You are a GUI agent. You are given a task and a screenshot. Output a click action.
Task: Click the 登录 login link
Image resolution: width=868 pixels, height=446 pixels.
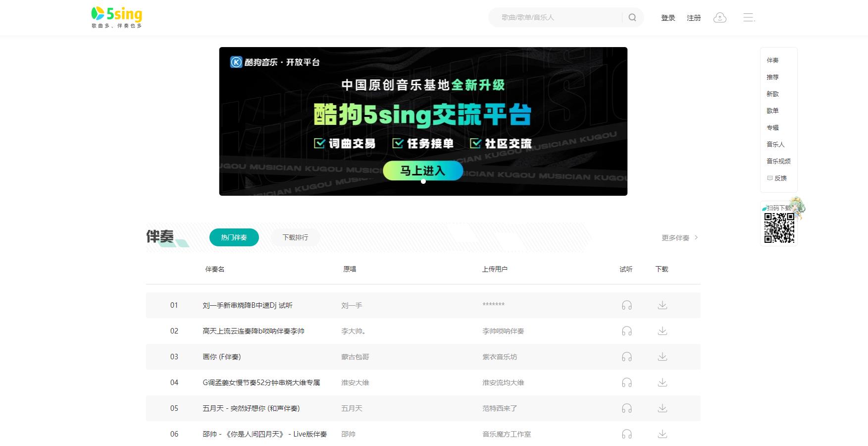(668, 18)
